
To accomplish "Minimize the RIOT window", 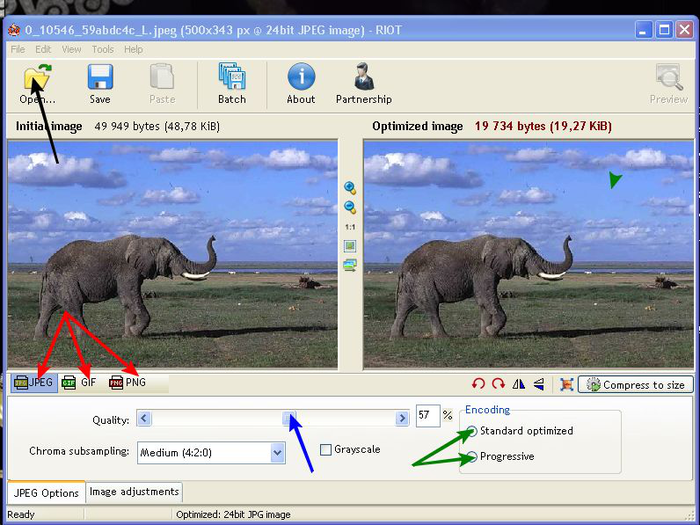I will (x=643, y=30).
